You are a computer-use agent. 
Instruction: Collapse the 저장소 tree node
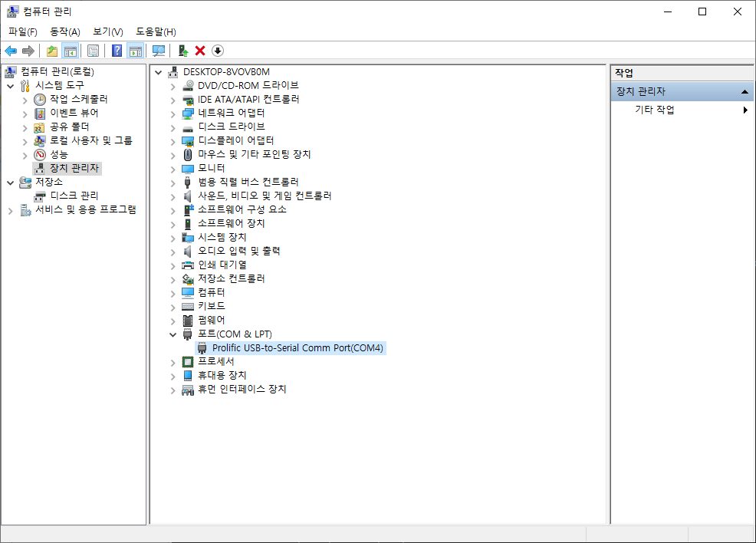(x=11, y=183)
